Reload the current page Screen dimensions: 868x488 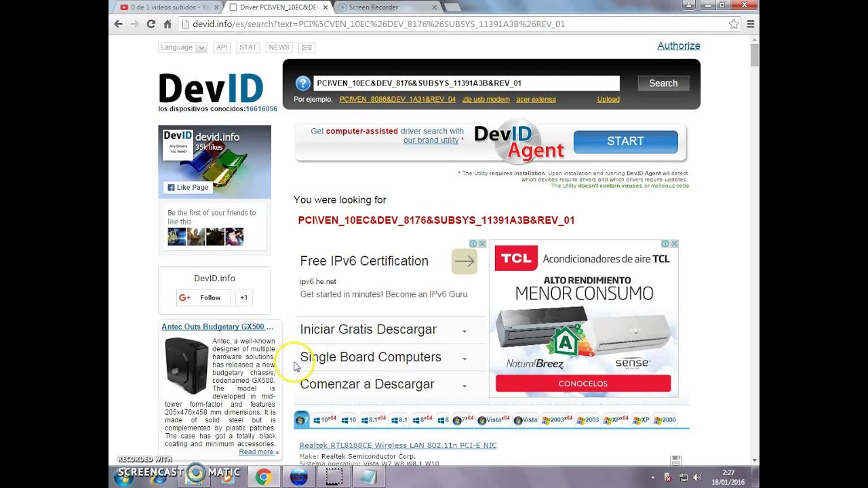[151, 24]
